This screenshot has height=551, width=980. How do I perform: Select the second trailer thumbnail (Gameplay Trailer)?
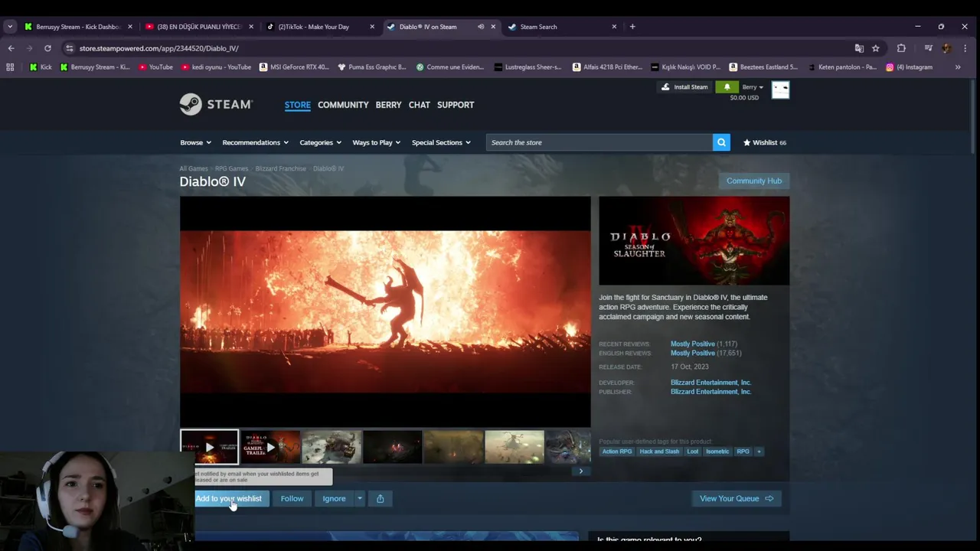coord(270,448)
